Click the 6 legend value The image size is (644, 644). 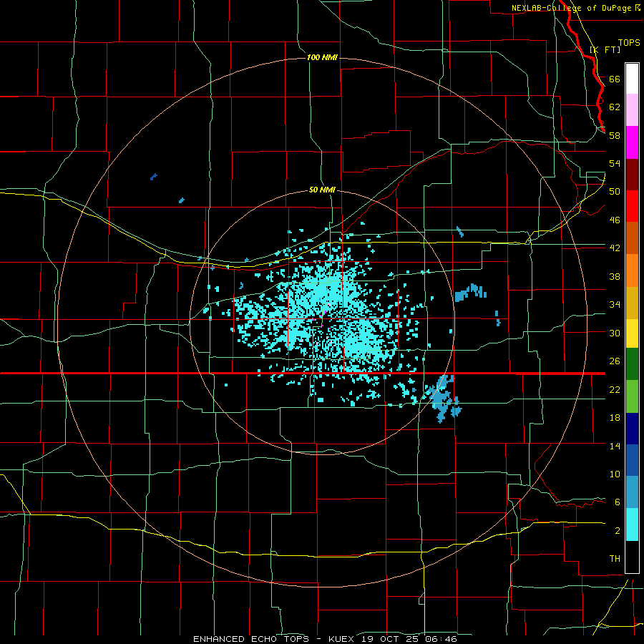(x=618, y=502)
